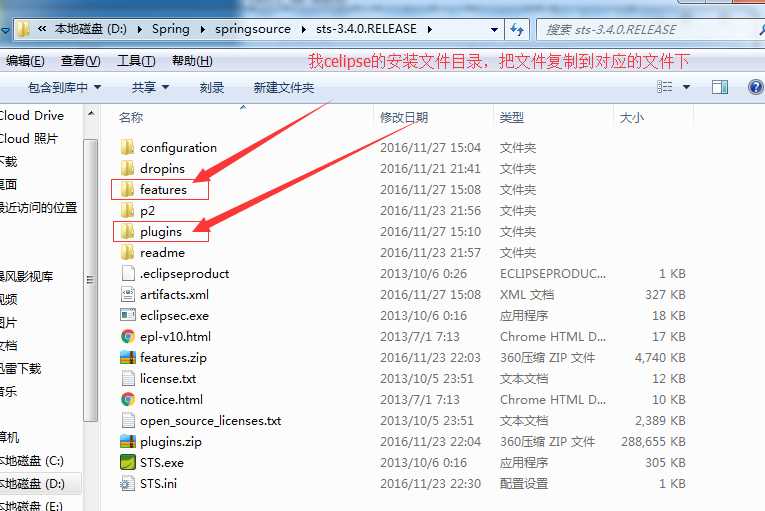The height and width of the screenshot is (511, 765).
Task: Select the epl-v10.html Chrome icon
Action: click(x=127, y=336)
